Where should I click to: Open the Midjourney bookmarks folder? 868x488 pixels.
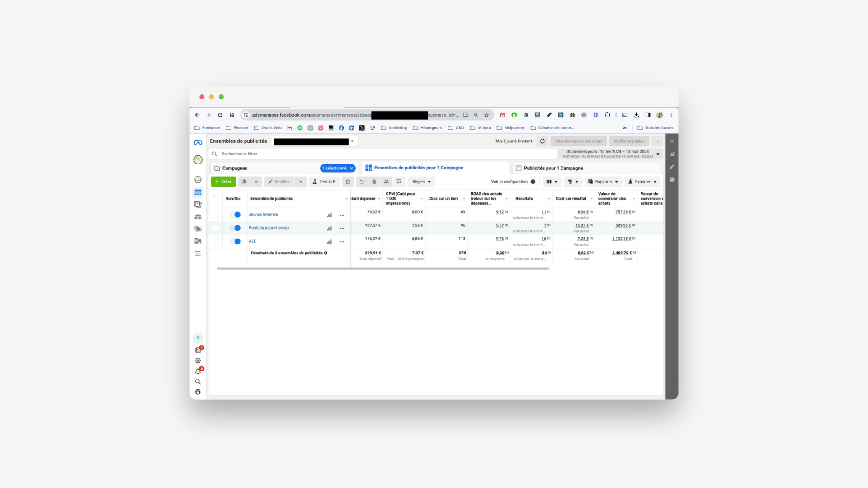pos(510,128)
